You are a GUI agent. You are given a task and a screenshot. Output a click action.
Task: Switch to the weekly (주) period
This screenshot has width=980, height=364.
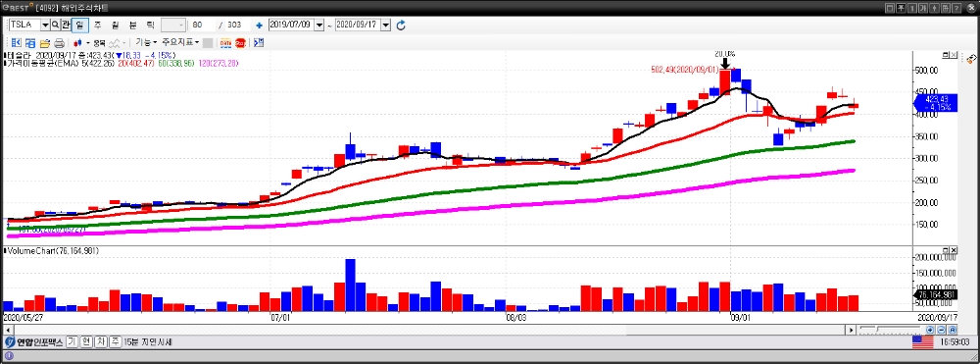[x=97, y=25]
